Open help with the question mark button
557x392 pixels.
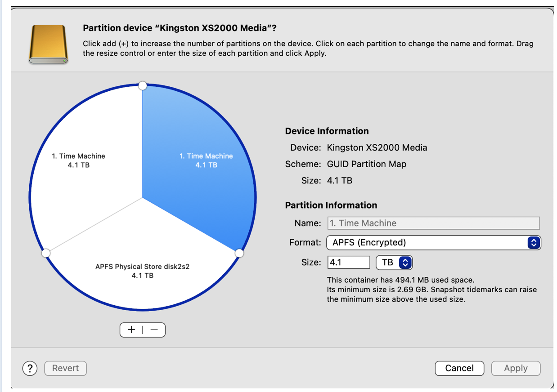pyautogui.click(x=30, y=368)
